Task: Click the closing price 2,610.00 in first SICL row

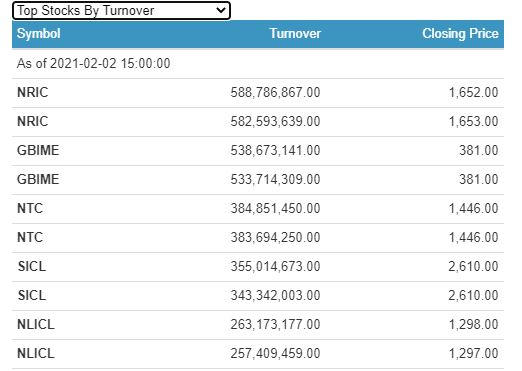Action: [x=473, y=266]
